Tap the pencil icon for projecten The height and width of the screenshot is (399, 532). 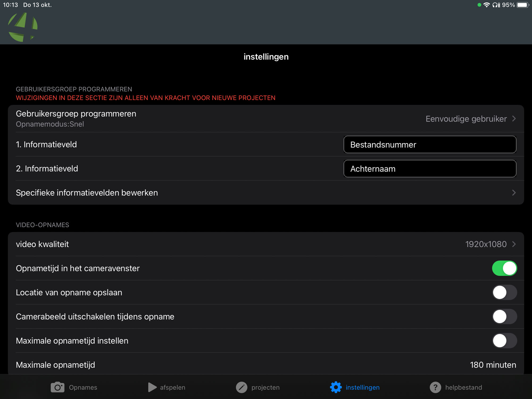point(242,387)
